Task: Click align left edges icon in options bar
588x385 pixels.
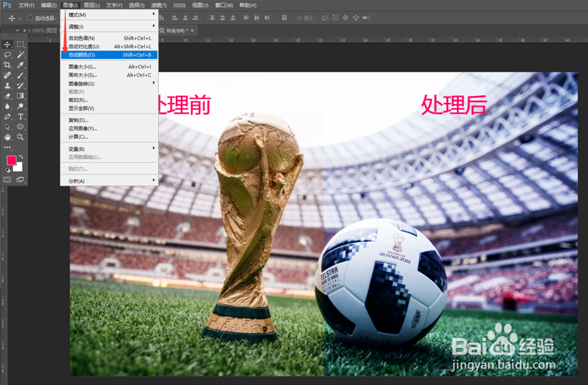Action: pyautogui.click(x=175, y=18)
